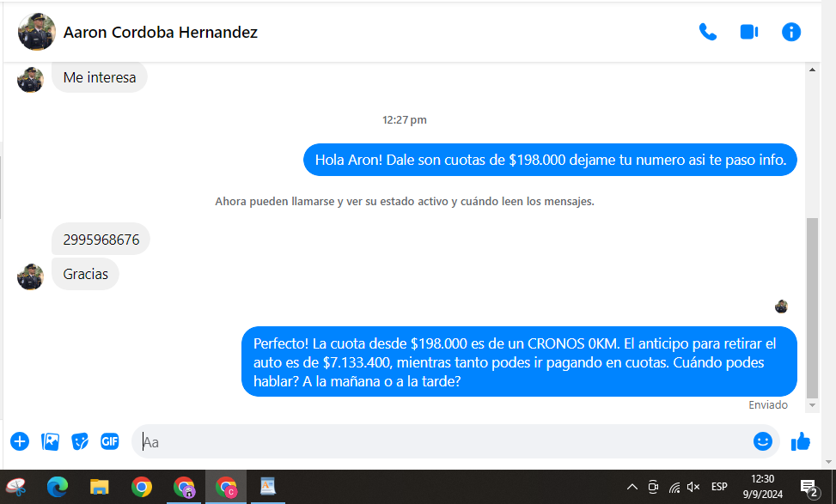Start a video call with Aaron
The height and width of the screenshot is (504, 836).
(x=748, y=33)
